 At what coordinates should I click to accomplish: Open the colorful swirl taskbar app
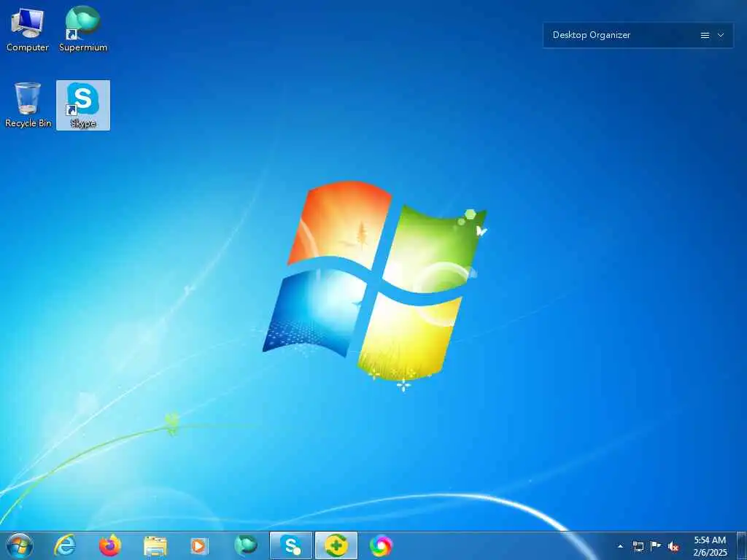point(381,545)
